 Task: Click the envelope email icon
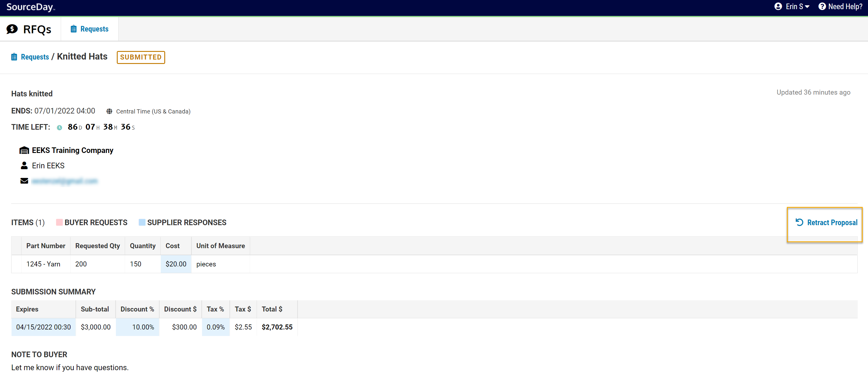tap(24, 181)
